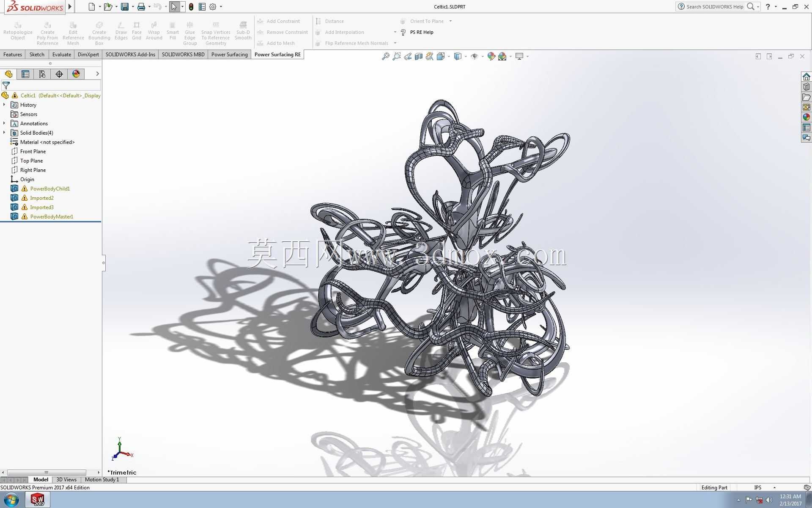Open the 3D Views bottom tab
The height and width of the screenshot is (508, 812).
pyautogui.click(x=66, y=480)
